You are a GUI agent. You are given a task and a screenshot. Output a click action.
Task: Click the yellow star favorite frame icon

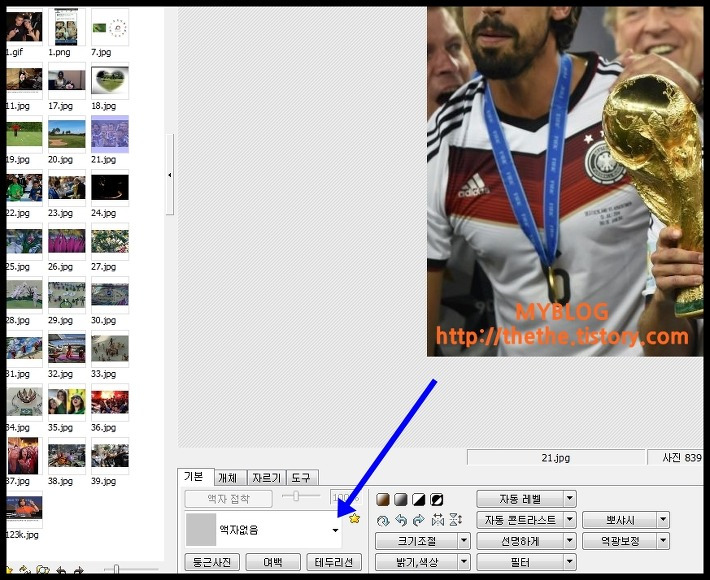355,519
